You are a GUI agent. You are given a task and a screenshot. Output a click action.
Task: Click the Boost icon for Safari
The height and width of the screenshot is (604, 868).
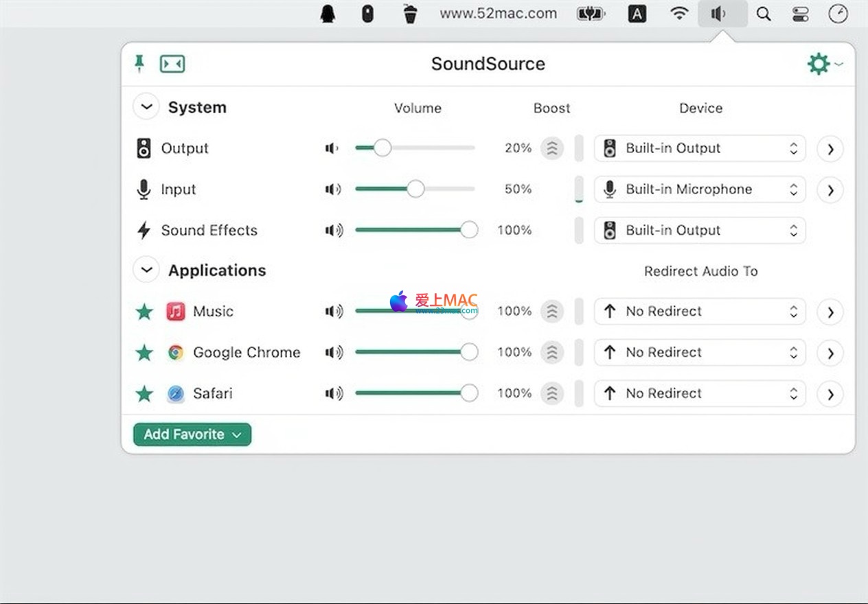click(x=551, y=394)
